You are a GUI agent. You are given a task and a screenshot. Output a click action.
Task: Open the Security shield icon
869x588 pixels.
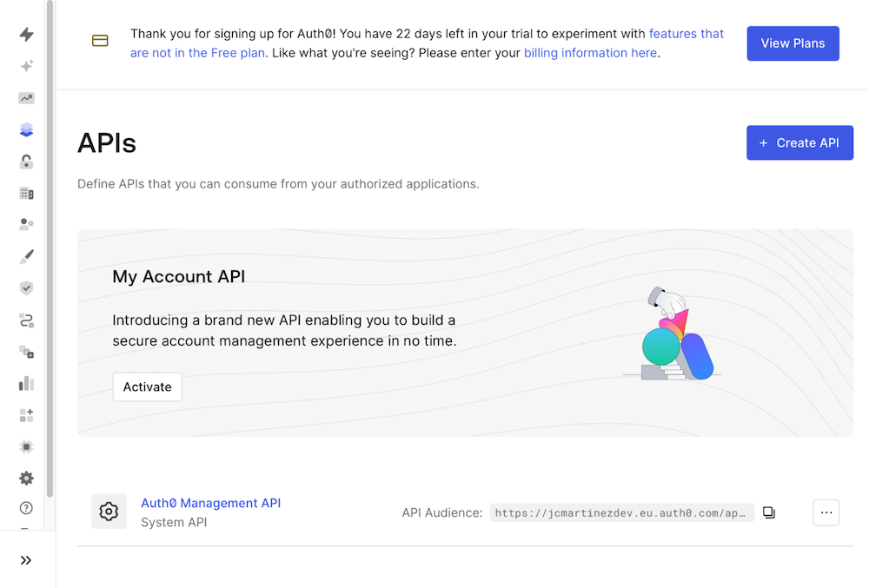pyautogui.click(x=26, y=287)
